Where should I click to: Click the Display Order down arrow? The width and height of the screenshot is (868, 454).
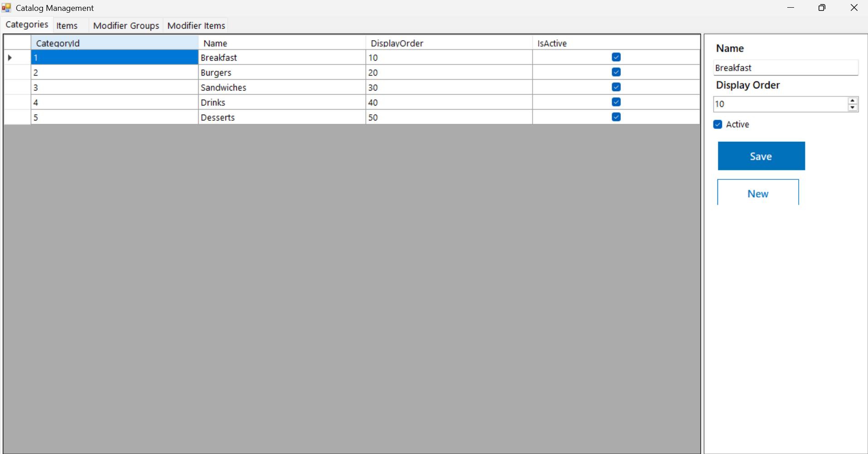pyautogui.click(x=852, y=107)
